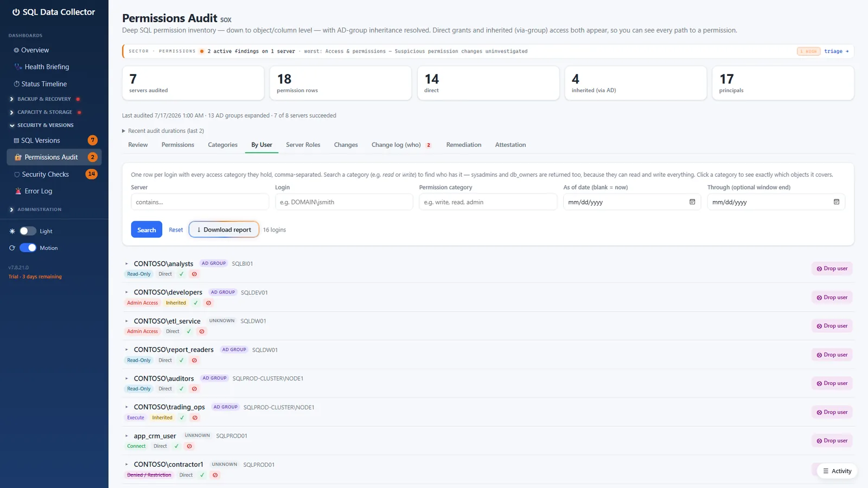
Task: Open Error Log bug icon
Action: [x=18, y=191]
